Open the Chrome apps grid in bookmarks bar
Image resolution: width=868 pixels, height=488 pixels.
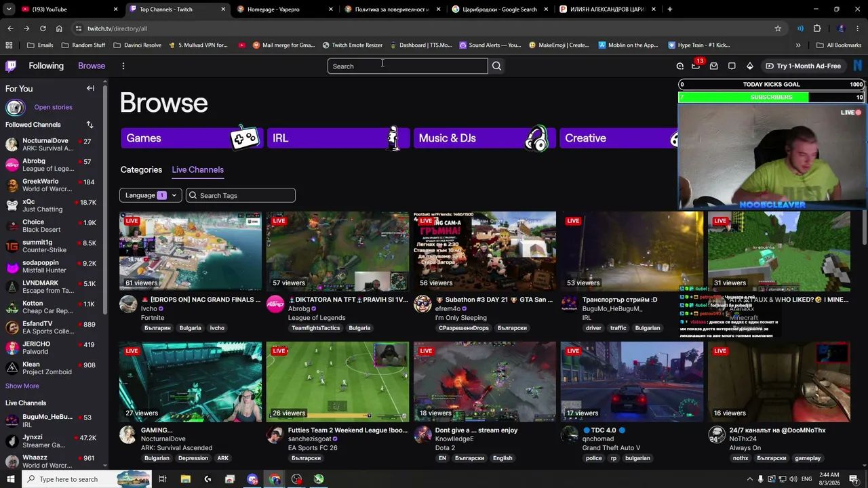9,45
